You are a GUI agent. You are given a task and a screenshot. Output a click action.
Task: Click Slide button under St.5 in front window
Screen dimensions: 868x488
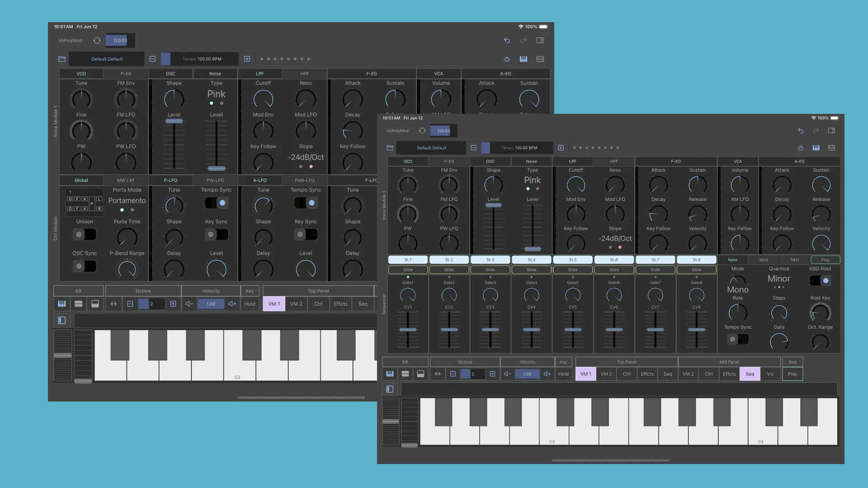coord(573,270)
